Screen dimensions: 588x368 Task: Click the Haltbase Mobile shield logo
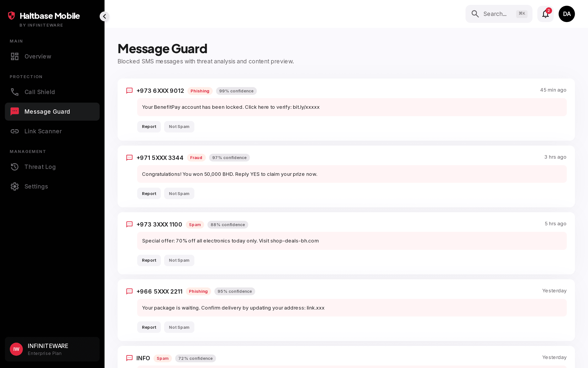[11, 16]
